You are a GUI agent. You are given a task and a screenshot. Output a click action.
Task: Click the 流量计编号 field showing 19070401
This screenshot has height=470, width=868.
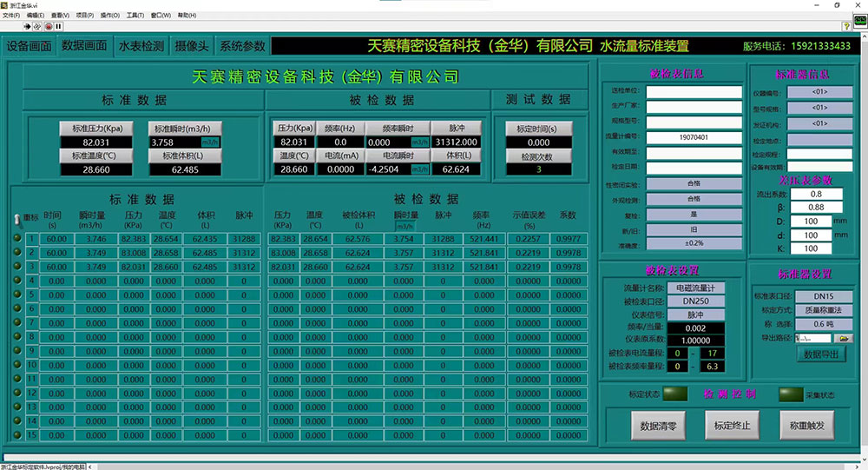(694, 137)
